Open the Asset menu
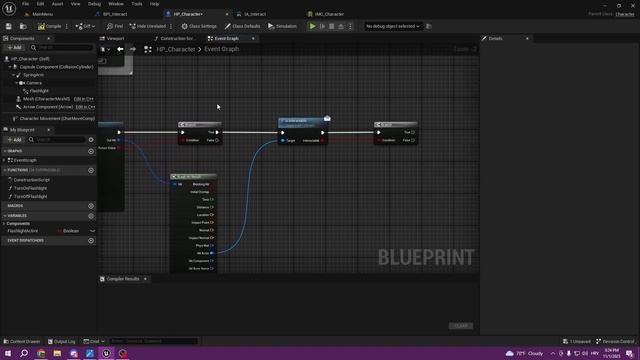Image resolution: width=640 pixels, height=360 pixels. [58, 4]
